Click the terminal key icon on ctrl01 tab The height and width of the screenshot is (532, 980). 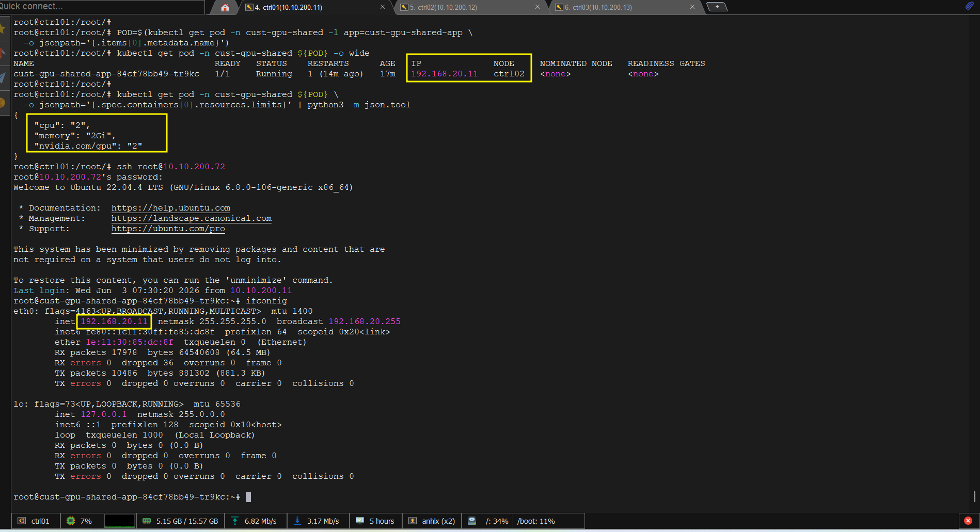click(x=249, y=7)
